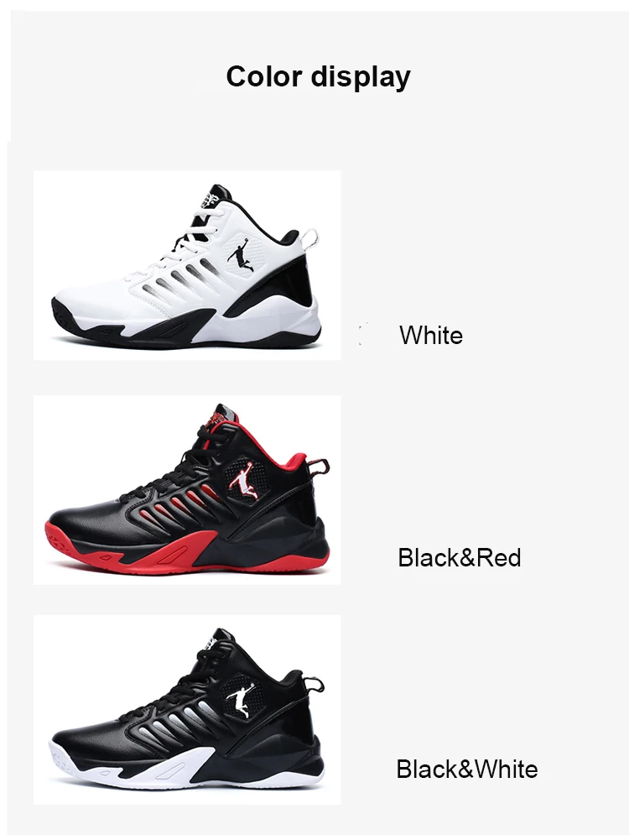Click the white jumping-man logo on Black&White shoe

(239, 700)
